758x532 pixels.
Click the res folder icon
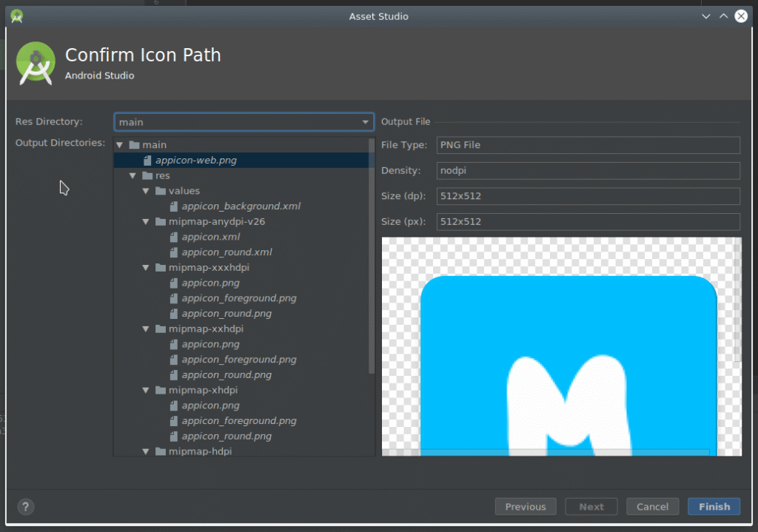coord(147,175)
